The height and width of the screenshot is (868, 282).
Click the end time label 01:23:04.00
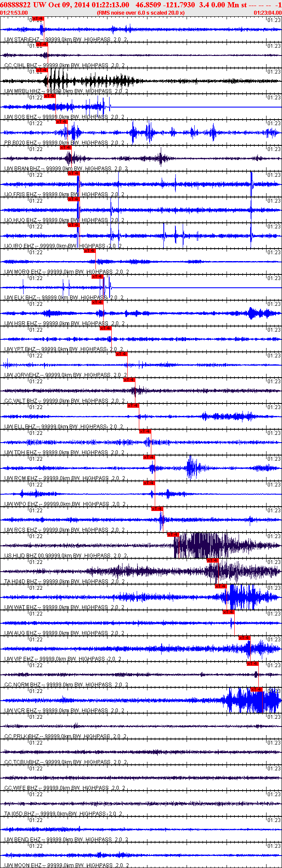coord(268,12)
